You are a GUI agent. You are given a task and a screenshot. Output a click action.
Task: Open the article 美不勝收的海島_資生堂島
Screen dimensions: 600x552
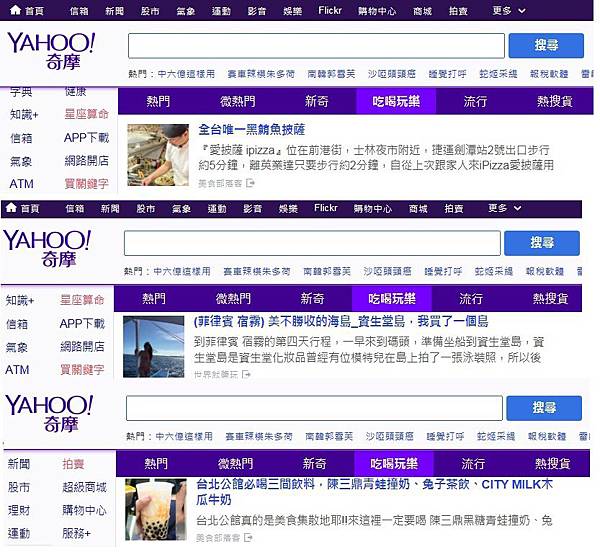pyautogui.click(x=341, y=321)
